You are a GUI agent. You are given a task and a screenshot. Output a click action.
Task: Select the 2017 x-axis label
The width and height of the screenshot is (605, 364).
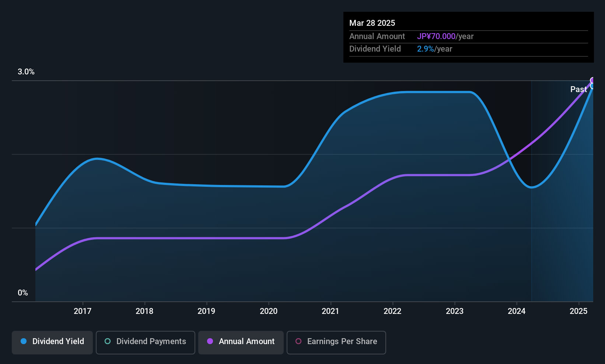(83, 311)
